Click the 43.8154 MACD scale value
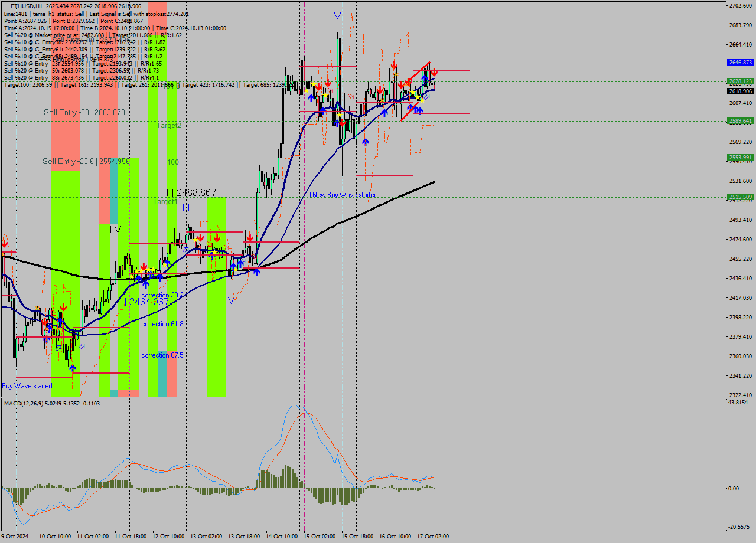This screenshot has width=756, height=543. 739,403
